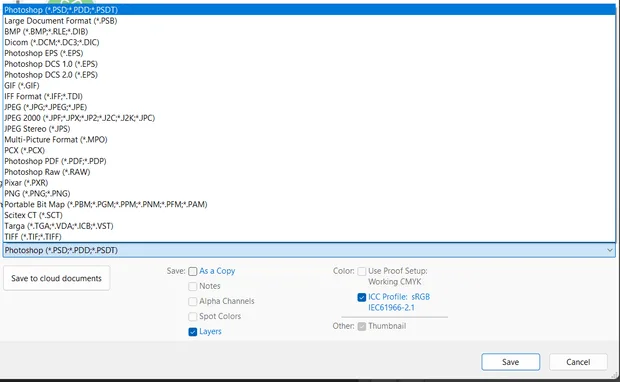Select Photoshop DCS 1.0 (*.EPS)
620x382 pixels.
tap(309, 64)
